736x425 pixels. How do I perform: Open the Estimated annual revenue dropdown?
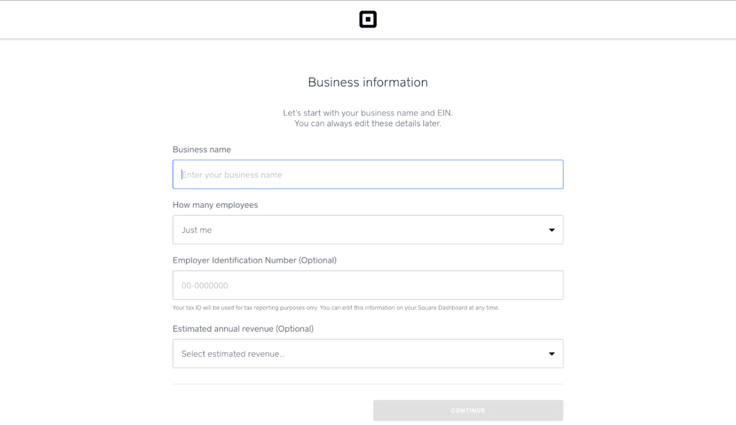pyautogui.click(x=368, y=354)
